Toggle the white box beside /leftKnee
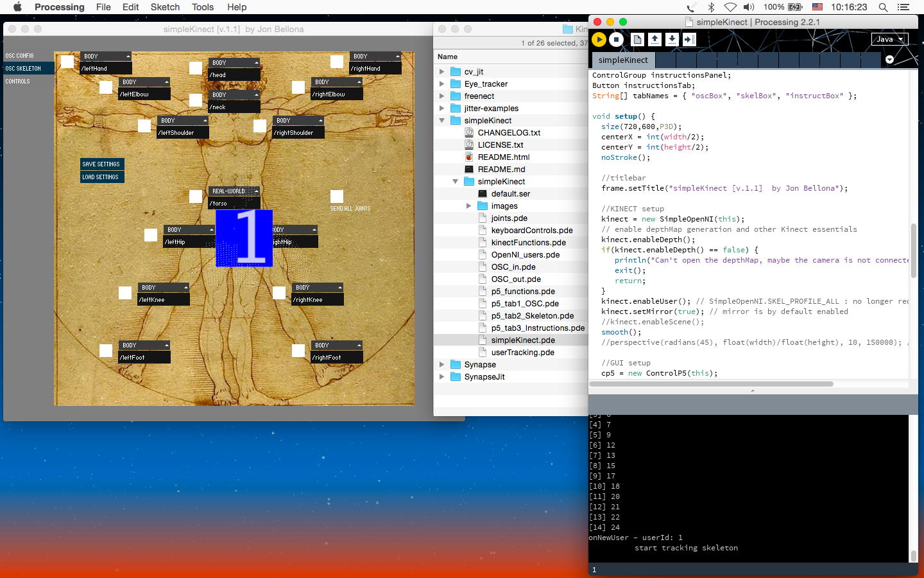The image size is (924, 578). [125, 293]
